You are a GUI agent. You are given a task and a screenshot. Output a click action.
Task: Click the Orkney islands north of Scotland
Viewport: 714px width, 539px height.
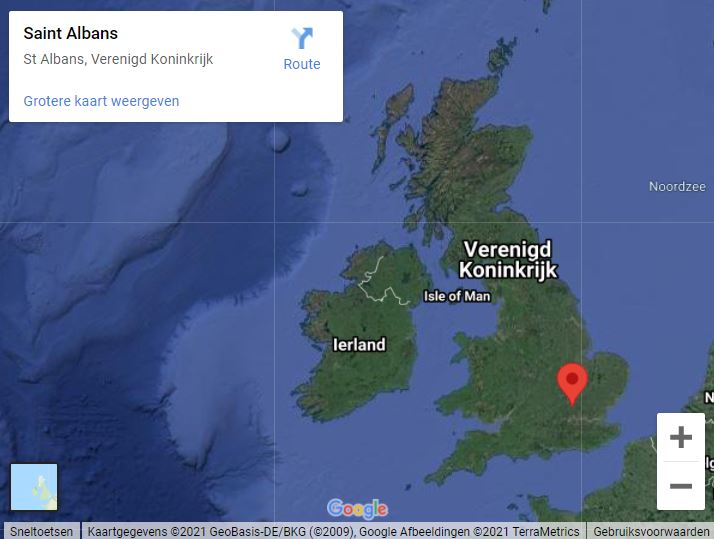[x=502, y=55]
